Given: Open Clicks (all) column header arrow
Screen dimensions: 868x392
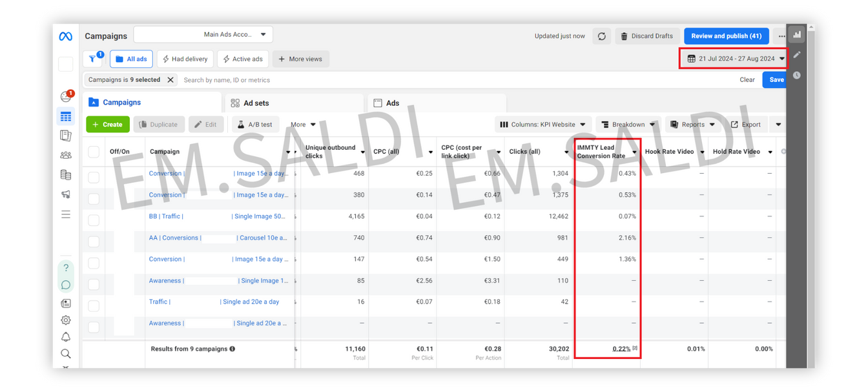Looking at the screenshot, I should pos(566,152).
